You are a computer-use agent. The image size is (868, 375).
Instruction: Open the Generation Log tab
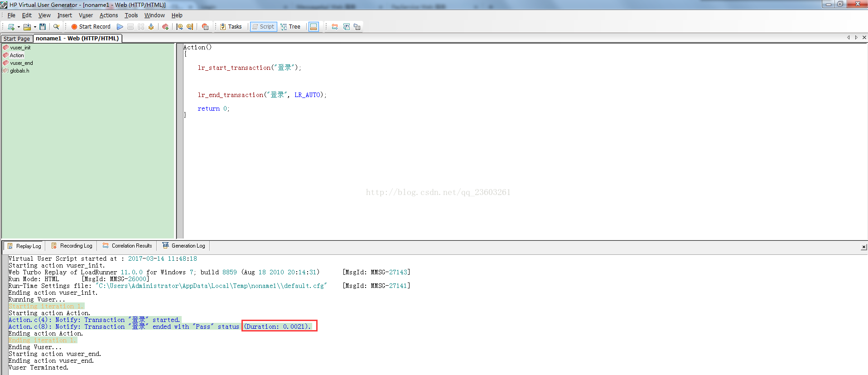coord(184,246)
